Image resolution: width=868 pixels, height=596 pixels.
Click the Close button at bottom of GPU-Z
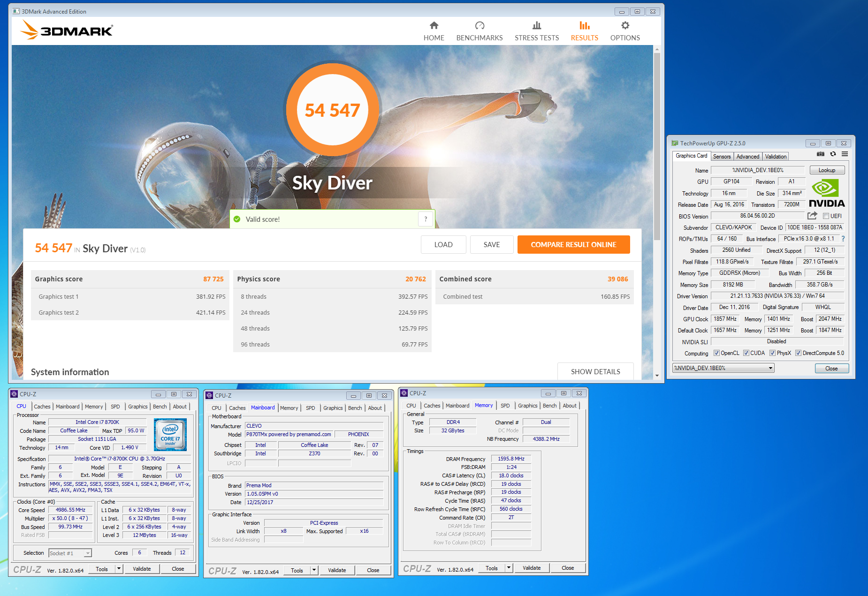coord(831,368)
